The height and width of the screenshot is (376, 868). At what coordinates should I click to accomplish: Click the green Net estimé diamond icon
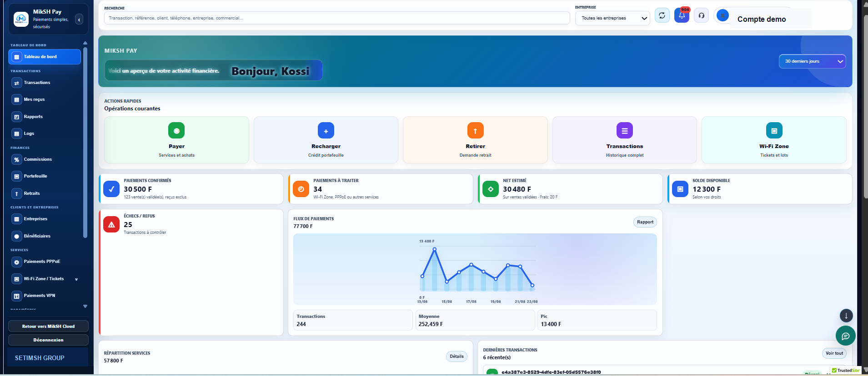(491, 189)
